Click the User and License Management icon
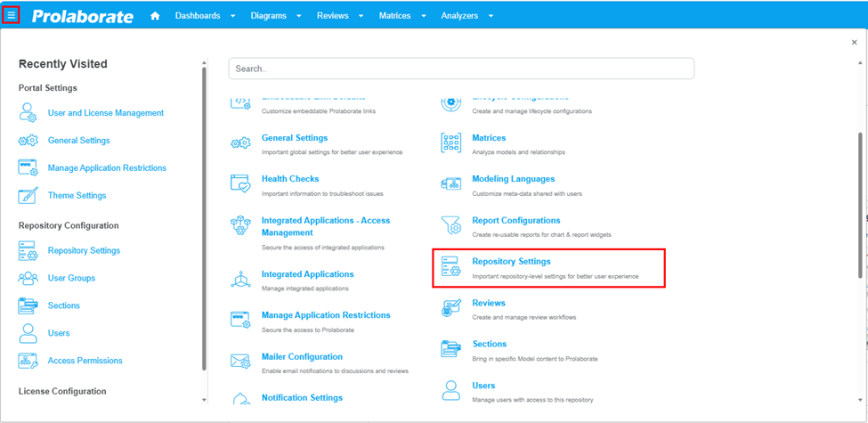 [x=28, y=112]
